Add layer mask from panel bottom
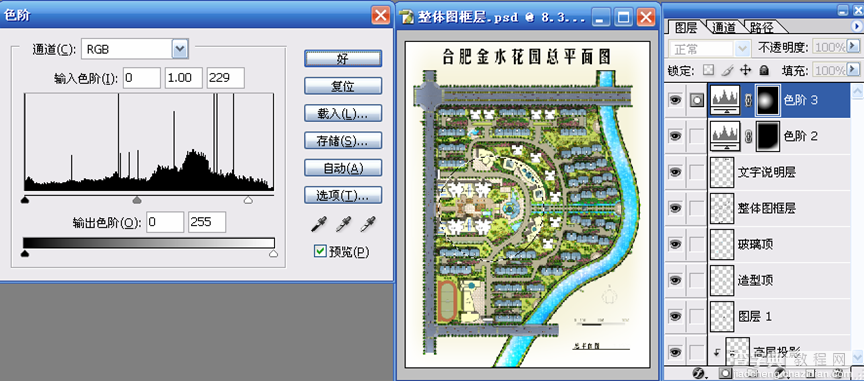Viewport: 864px width, 381px height. [x=726, y=374]
